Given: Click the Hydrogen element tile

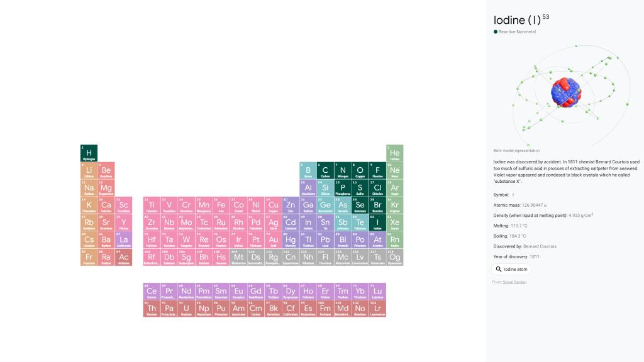Looking at the screenshot, I should [89, 153].
